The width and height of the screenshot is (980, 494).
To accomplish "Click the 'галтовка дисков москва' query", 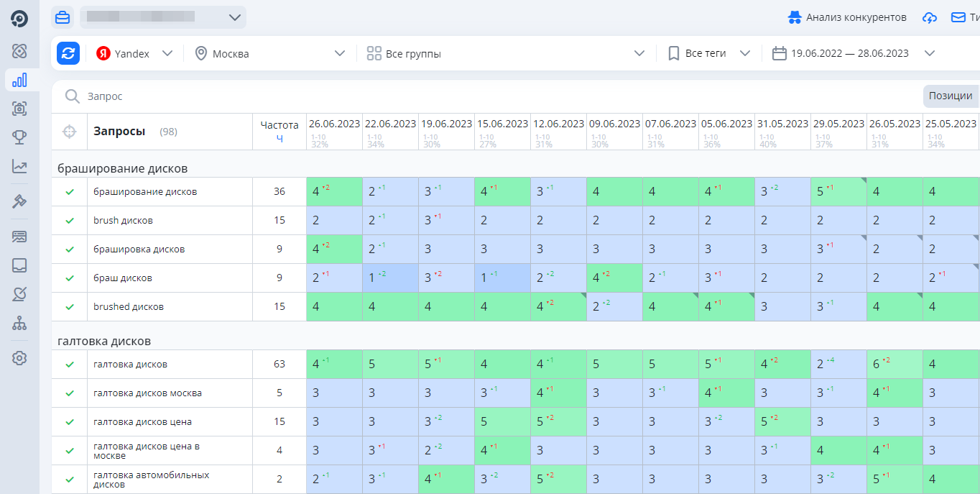I will tap(147, 393).
